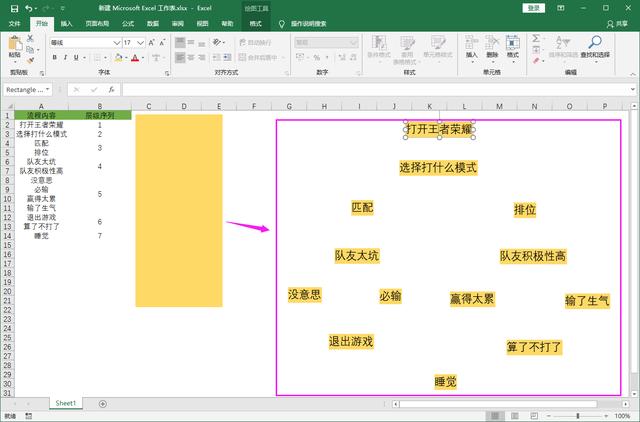This screenshot has height=422, width=640.
Task: Click the Increase Font Size icon
Action: [151, 42]
